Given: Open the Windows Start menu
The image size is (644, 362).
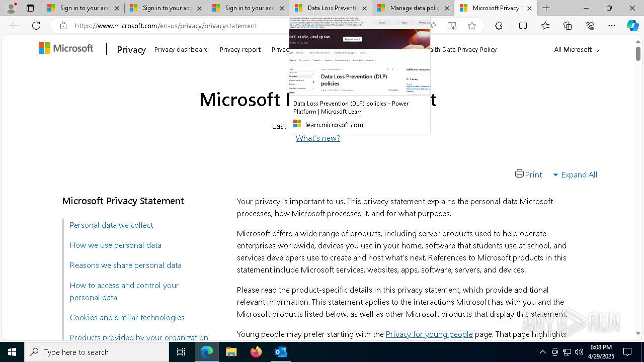Looking at the screenshot, I should pyautogui.click(x=12, y=352).
